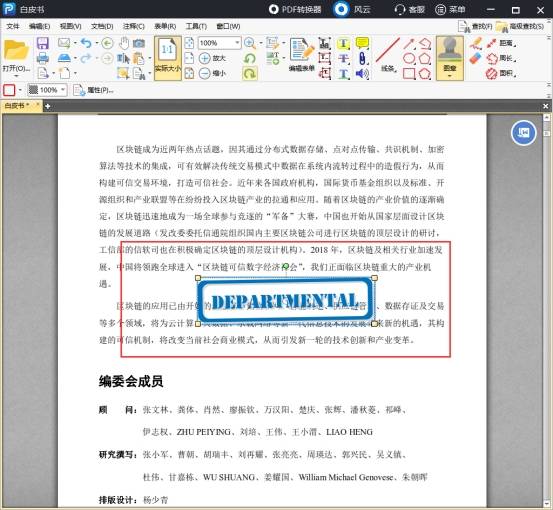Viewport: 553px width, 510px height.
Task: Click the purple Save floppy disk icon
Action: click(43, 43)
